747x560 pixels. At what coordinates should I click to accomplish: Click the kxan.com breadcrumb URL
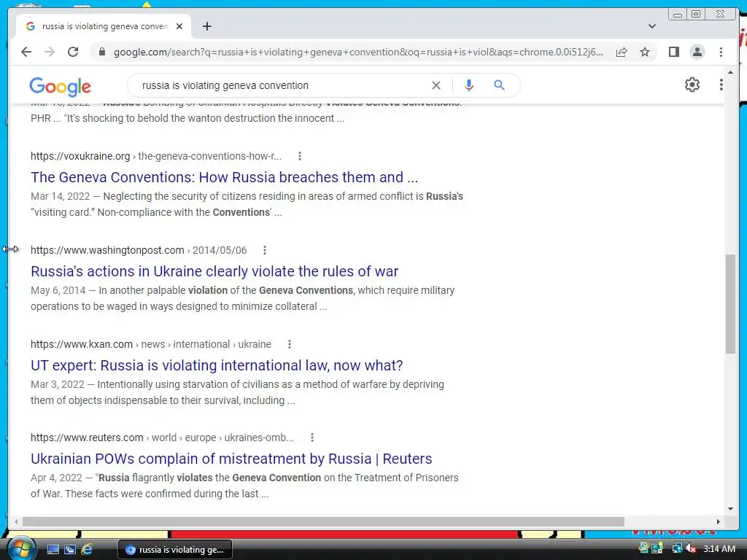pos(150,344)
